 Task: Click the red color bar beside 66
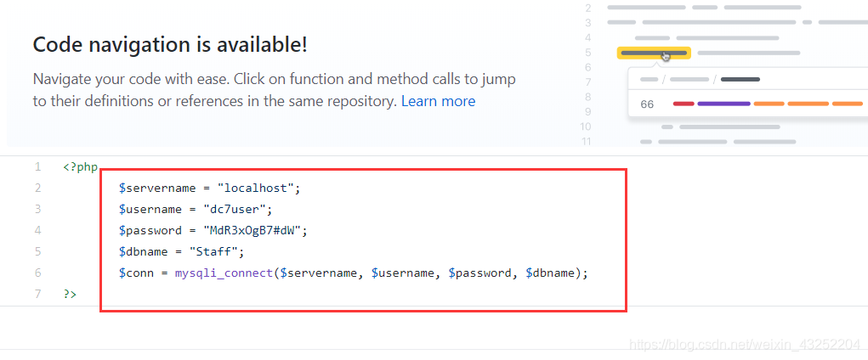pyautogui.click(x=684, y=104)
